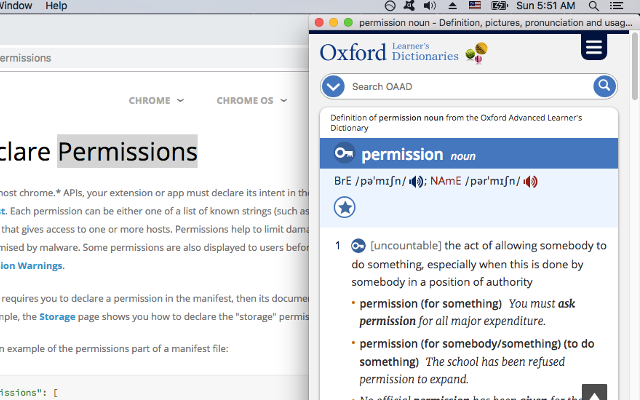Close the Oxford dictionary popup window
This screenshot has height=400, width=640.
coord(319,22)
